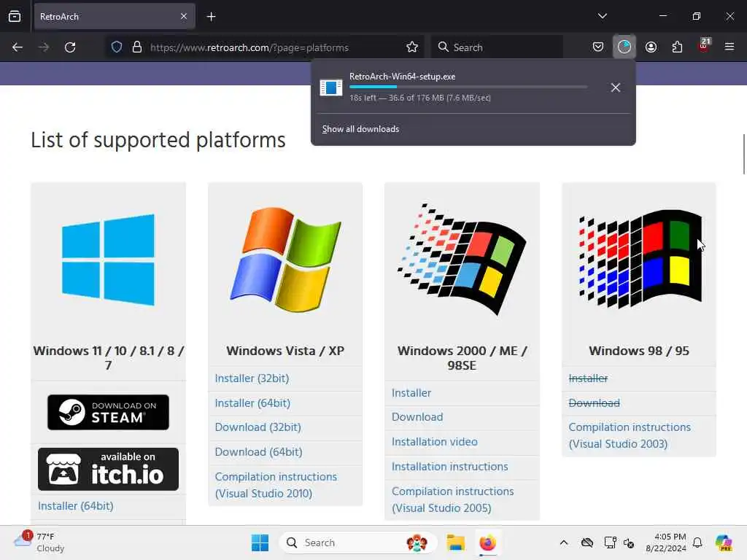Open Installer (32bit) under Vista / XP
The height and width of the screenshot is (560, 747).
(x=252, y=378)
